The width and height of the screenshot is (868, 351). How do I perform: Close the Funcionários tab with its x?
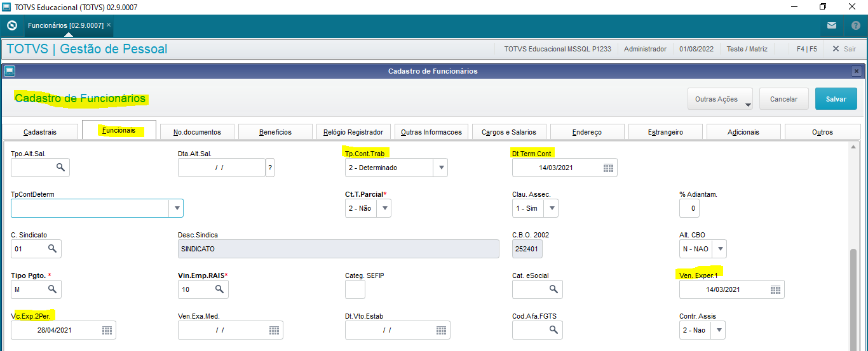click(109, 25)
